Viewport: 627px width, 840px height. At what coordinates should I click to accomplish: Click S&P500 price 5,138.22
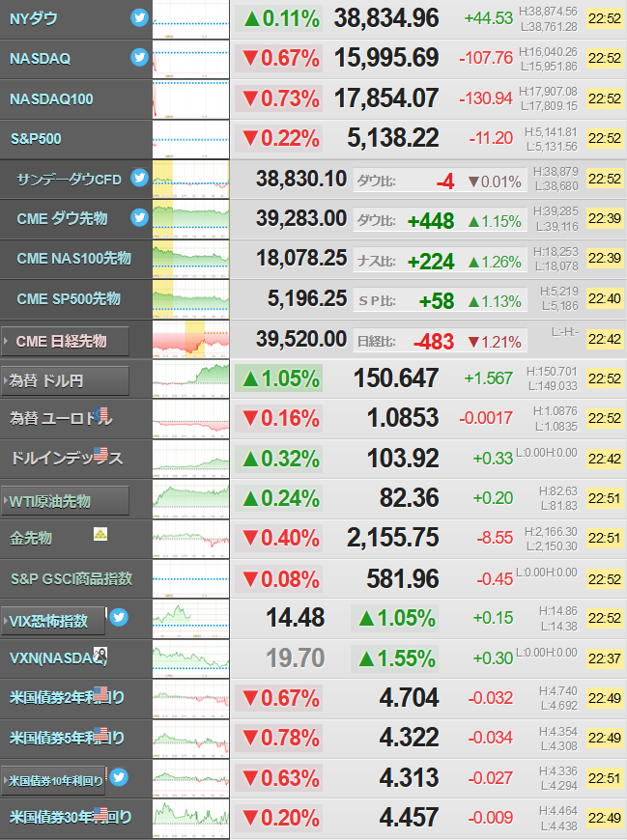393,138
